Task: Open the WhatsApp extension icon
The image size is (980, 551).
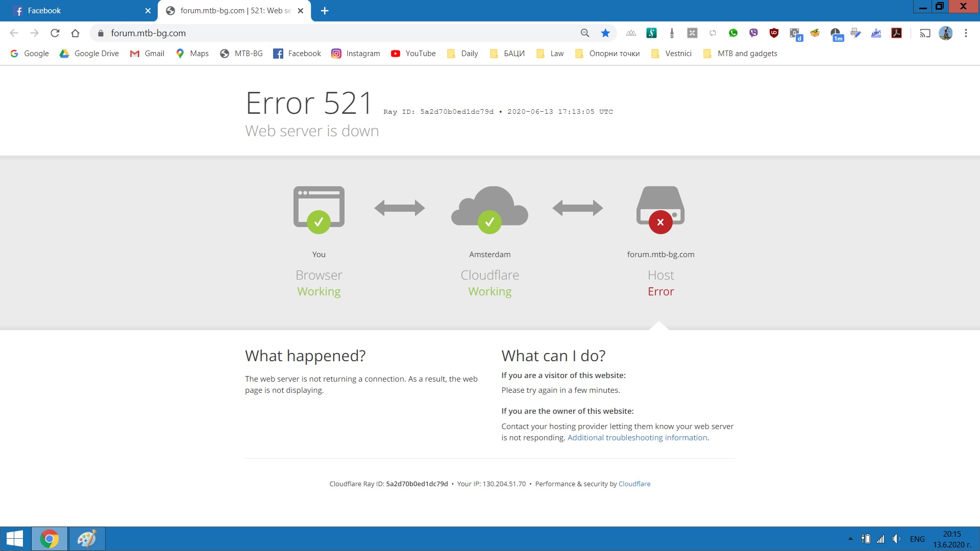Action: tap(733, 33)
